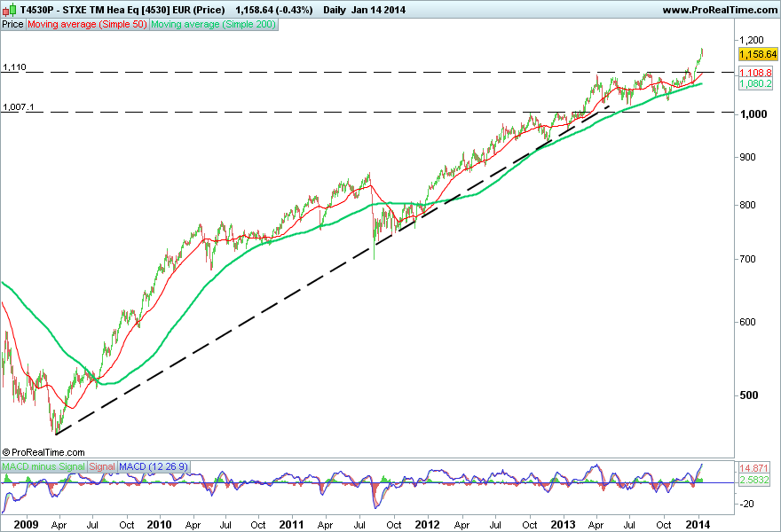The width and height of the screenshot is (781, 532).
Task: Click the ©ProRealTime.com copyright text
Action: click(x=43, y=452)
